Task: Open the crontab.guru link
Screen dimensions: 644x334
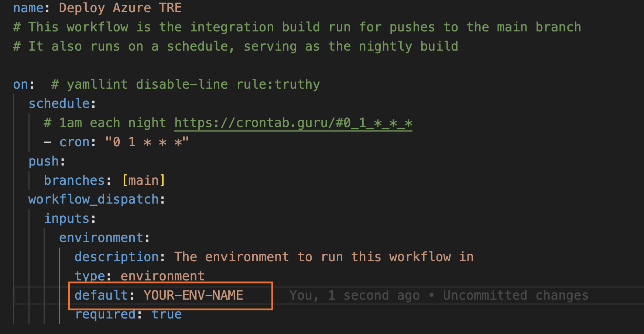Action: coord(293,123)
